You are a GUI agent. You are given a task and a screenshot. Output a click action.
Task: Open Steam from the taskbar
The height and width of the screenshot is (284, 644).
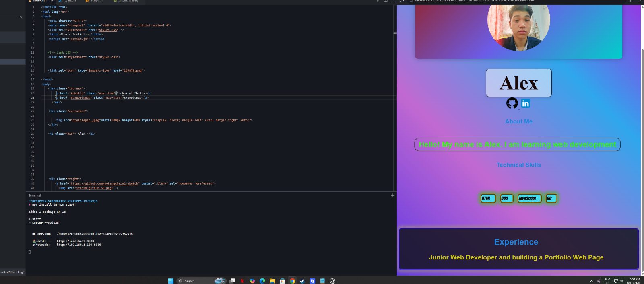(302, 281)
